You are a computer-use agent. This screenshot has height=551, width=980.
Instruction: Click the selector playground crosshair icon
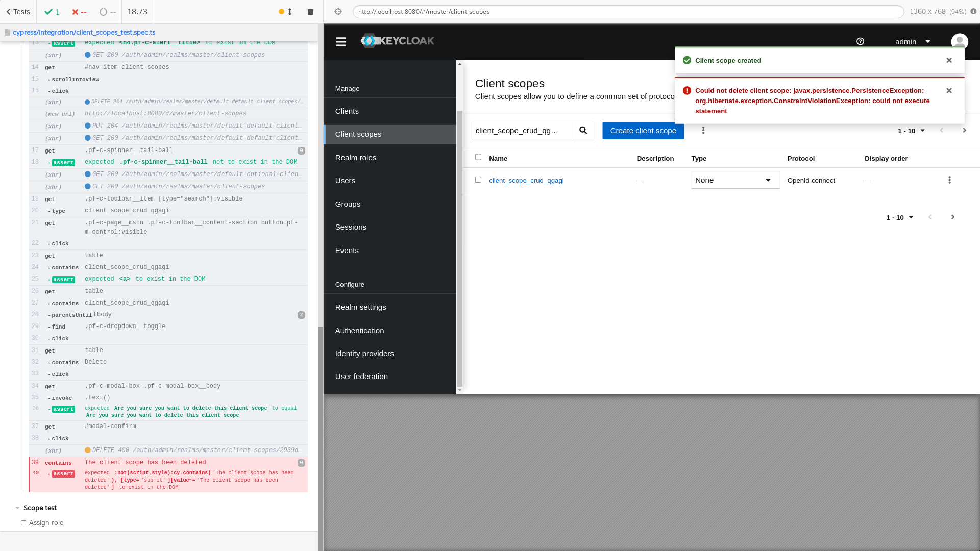point(338,12)
